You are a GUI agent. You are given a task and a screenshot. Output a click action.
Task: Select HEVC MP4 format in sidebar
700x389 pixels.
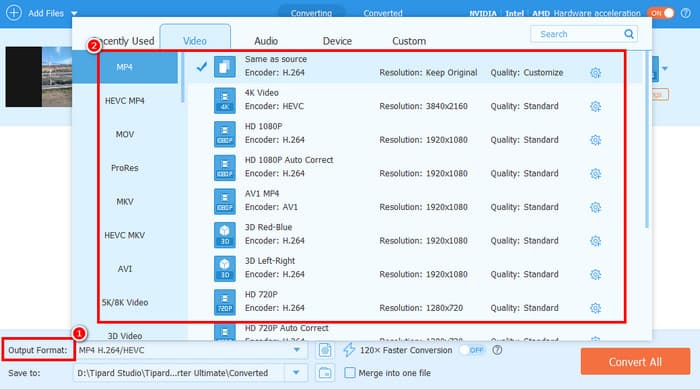click(125, 100)
